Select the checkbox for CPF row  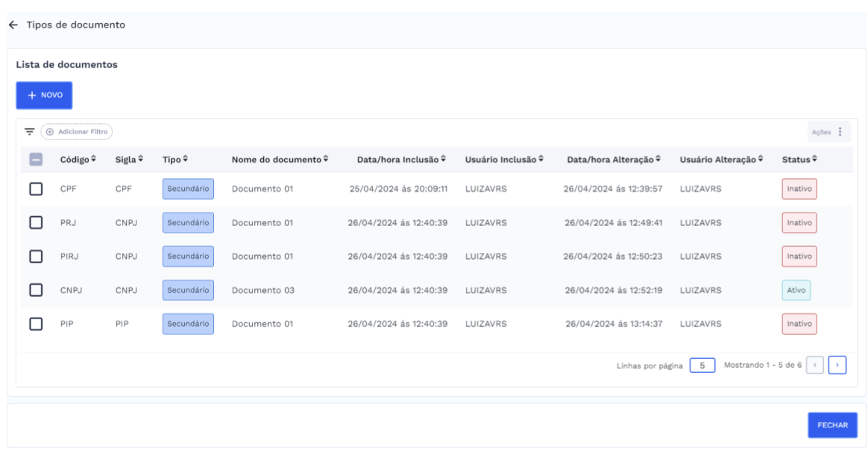[36, 189]
